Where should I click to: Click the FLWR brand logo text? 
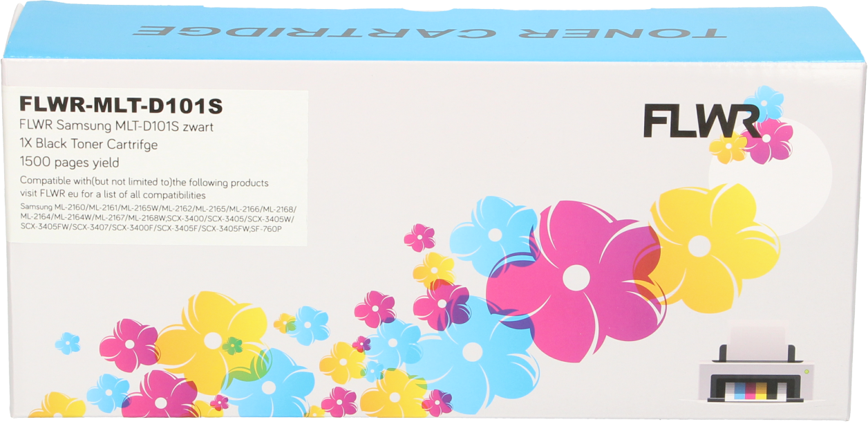(x=699, y=123)
